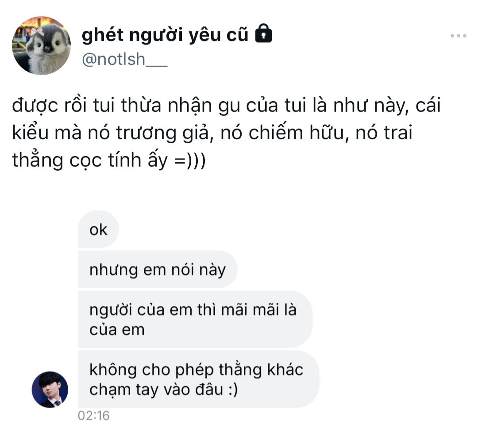Click tweet line starting "được rồi tui thừa nhận"
Screen dimensions: 478x448
(x=226, y=105)
